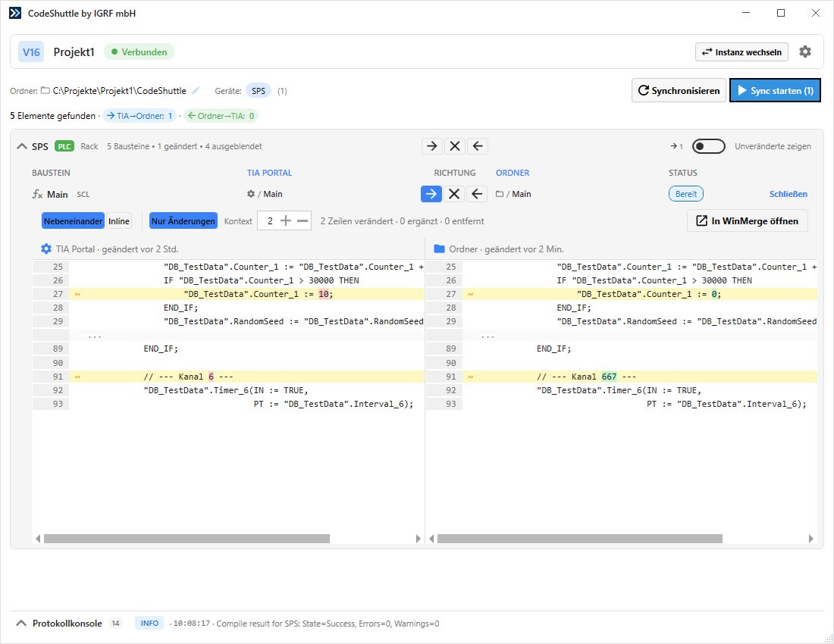Click Instanz wechseln button
This screenshot has height=644, width=834.
(742, 52)
